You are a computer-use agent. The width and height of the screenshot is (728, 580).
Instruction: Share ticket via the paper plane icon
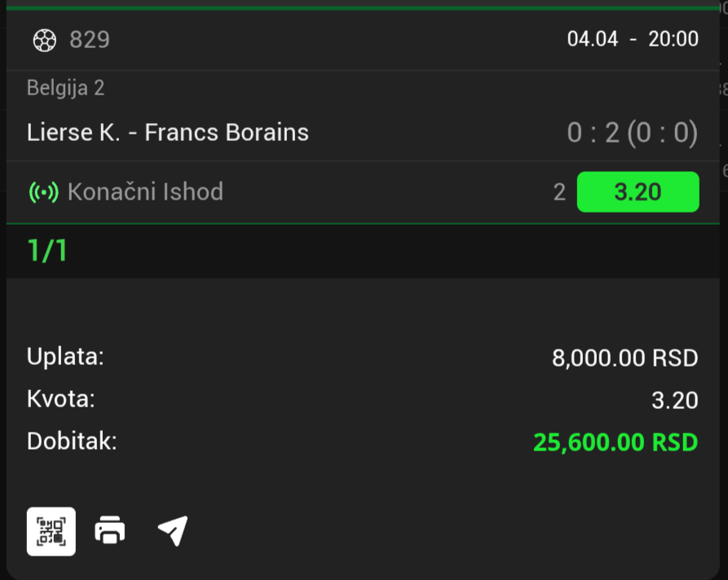coord(172,531)
